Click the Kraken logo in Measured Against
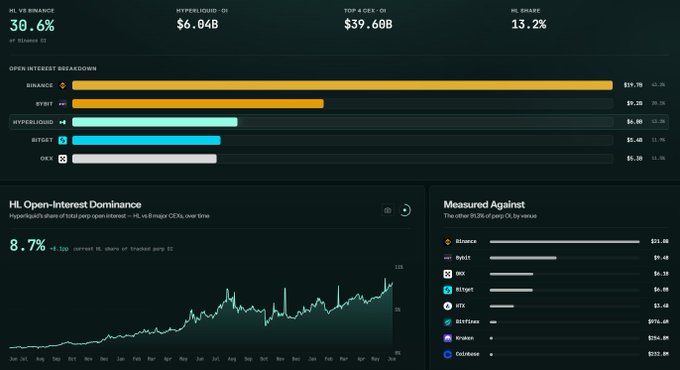 tap(448, 338)
